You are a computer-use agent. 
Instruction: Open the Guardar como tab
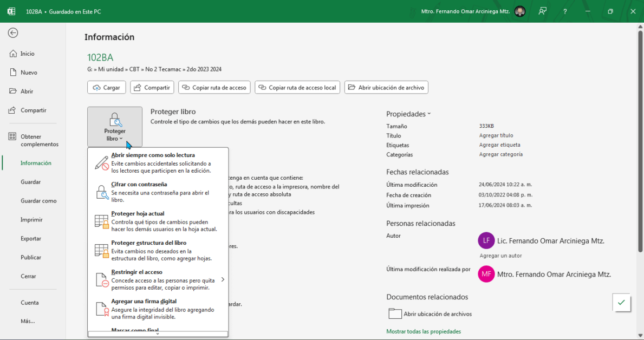(x=38, y=201)
